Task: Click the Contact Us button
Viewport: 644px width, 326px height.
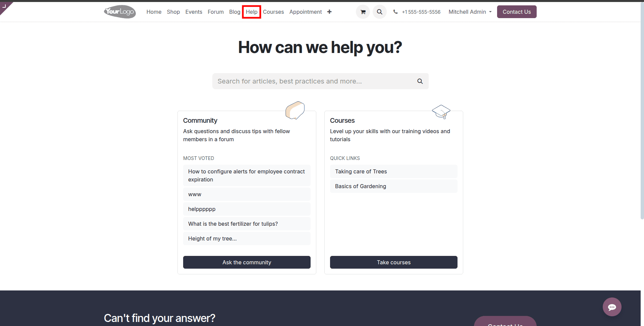Action: pos(517,12)
